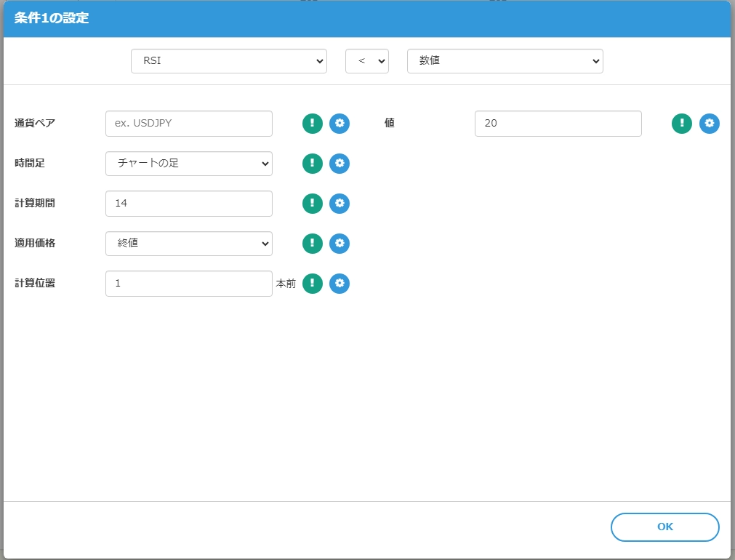Viewport: 735px width, 560px height.
Task: Click green info icon beside 値 field
Action: pyautogui.click(x=682, y=124)
